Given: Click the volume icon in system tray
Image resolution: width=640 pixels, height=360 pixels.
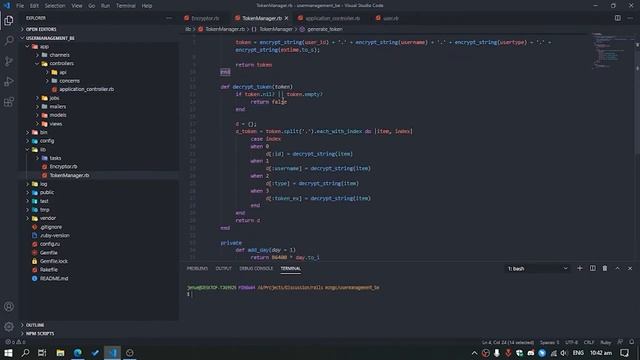Looking at the screenshot, I should 564,353.
